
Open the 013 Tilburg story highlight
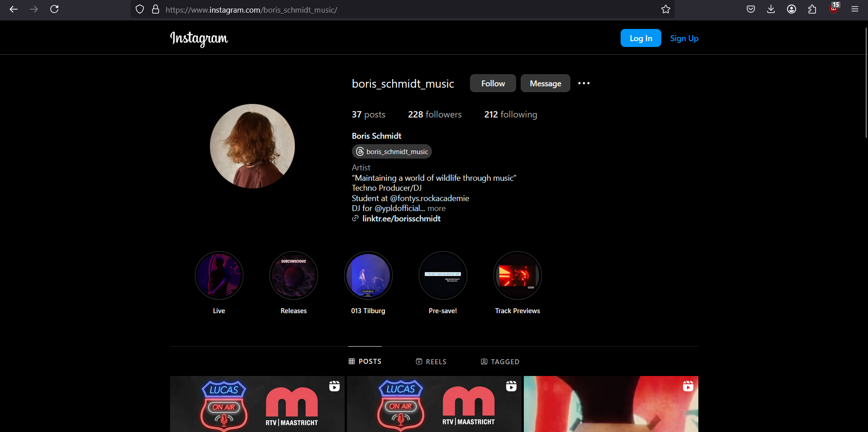[x=368, y=276]
